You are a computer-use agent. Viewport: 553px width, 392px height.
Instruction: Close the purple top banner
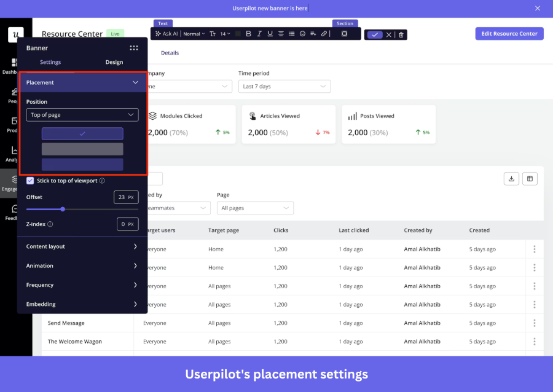tap(538, 8)
